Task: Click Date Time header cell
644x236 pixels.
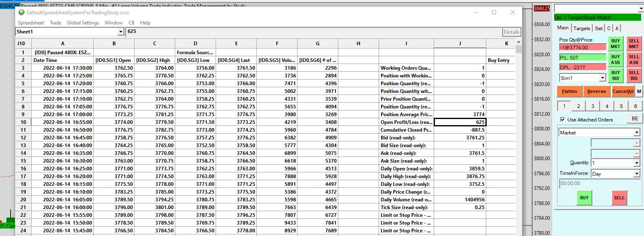Action: (x=62, y=60)
